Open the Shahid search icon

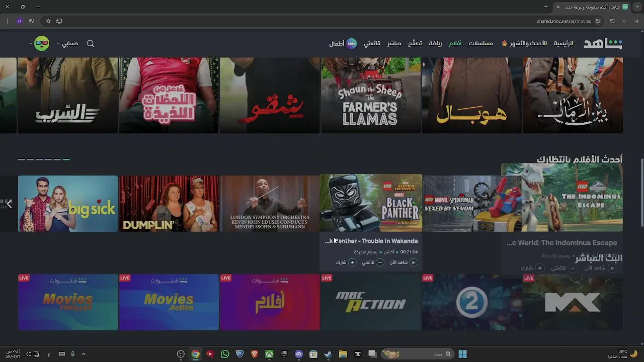[91, 44]
